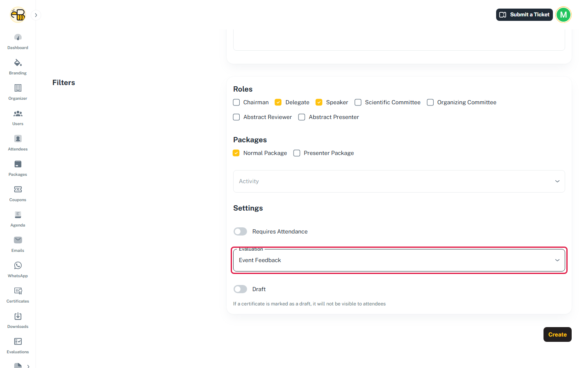Viewport: 588px width, 368px height.
Task: Turn on the Draft switch
Action: (240, 289)
